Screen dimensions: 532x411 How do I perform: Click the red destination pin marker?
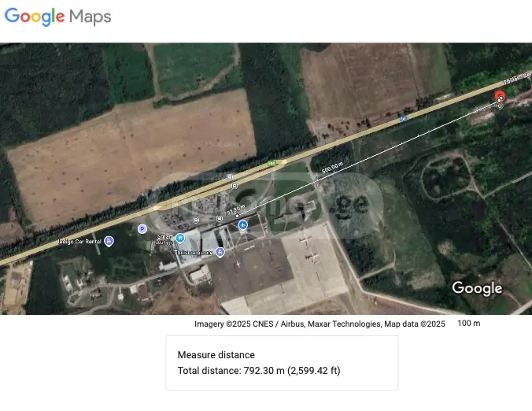pyautogui.click(x=500, y=96)
